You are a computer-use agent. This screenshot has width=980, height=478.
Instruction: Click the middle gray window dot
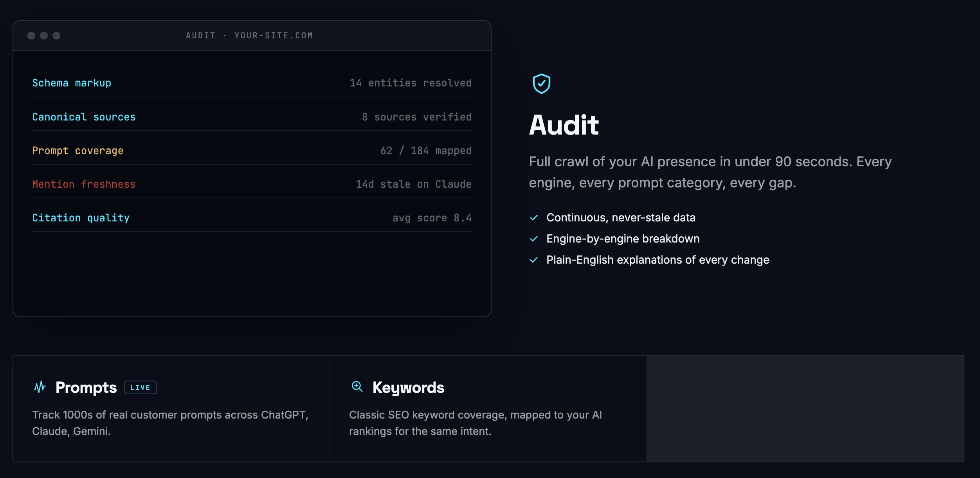click(44, 36)
